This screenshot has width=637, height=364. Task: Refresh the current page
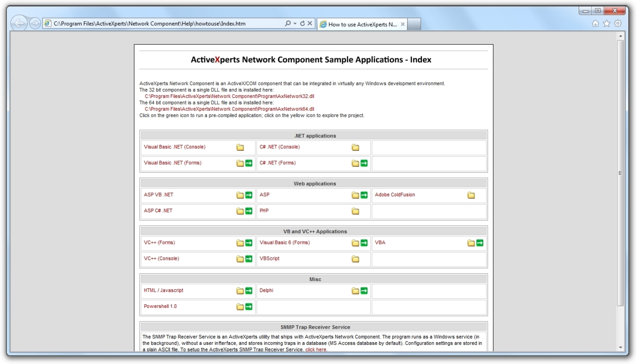[303, 23]
